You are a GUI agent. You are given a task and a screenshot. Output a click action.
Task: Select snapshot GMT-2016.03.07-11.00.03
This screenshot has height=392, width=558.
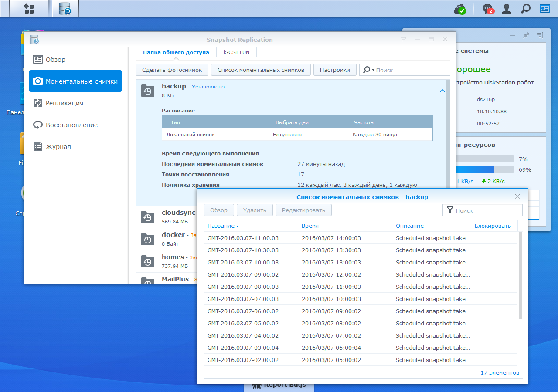point(361,238)
